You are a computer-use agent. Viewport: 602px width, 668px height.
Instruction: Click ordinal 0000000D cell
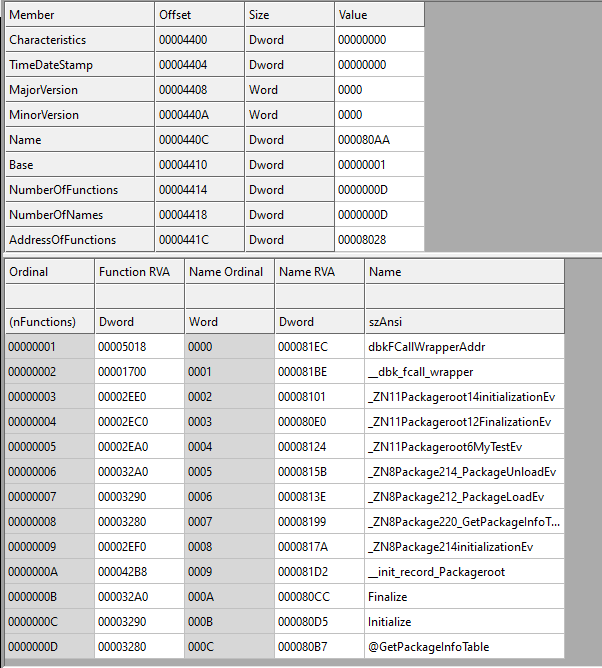[x=50, y=647]
